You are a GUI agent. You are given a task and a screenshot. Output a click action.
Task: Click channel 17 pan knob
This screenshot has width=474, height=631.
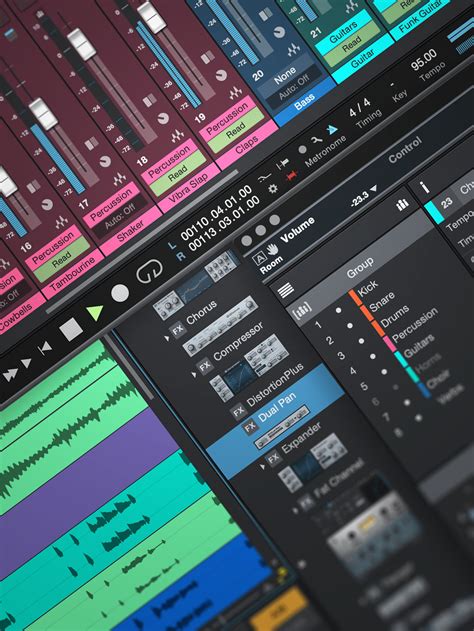pos(105,161)
